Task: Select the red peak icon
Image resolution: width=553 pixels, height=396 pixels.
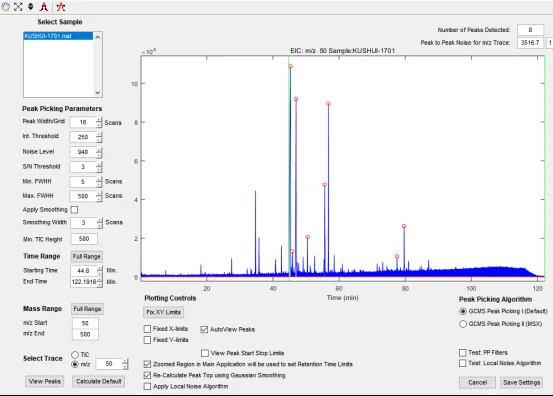Action: pos(44,7)
